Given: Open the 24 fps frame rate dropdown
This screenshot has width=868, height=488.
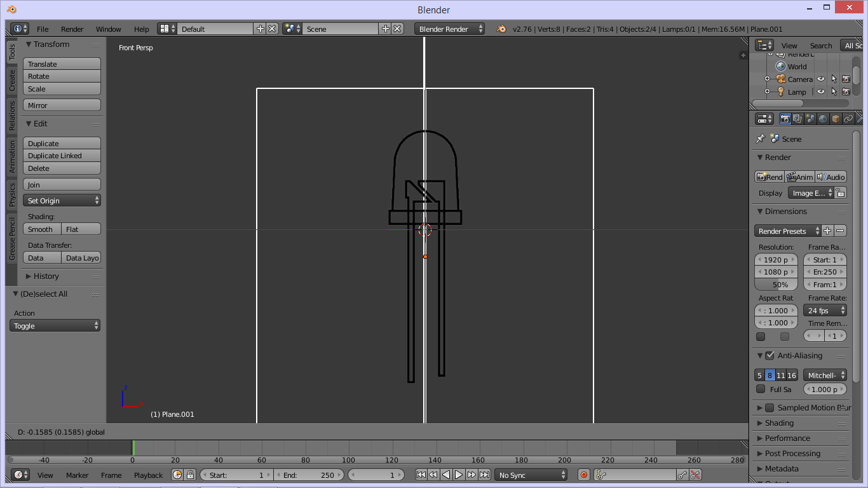Looking at the screenshot, I should point(825,310).
